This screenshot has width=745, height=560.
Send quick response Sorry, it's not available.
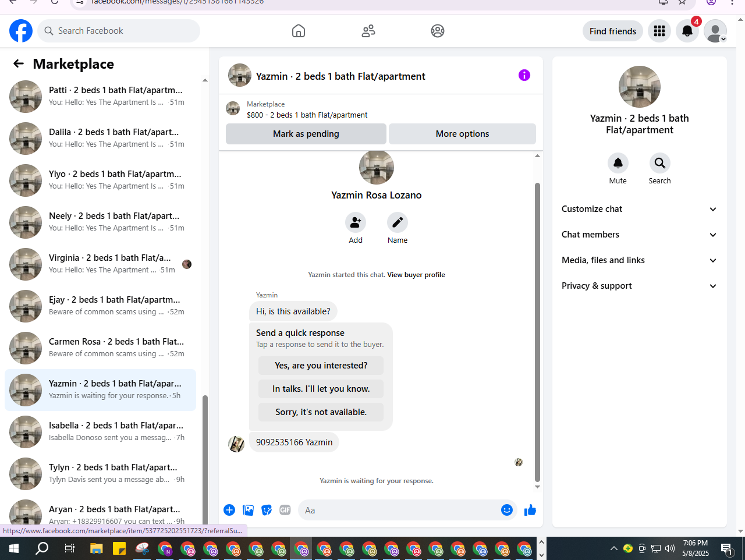321,412
